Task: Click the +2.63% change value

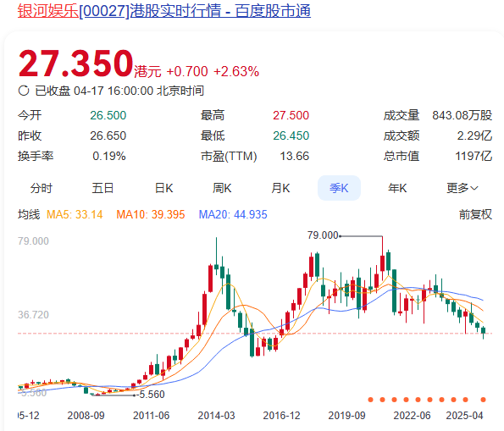Action: coord(236,72)
